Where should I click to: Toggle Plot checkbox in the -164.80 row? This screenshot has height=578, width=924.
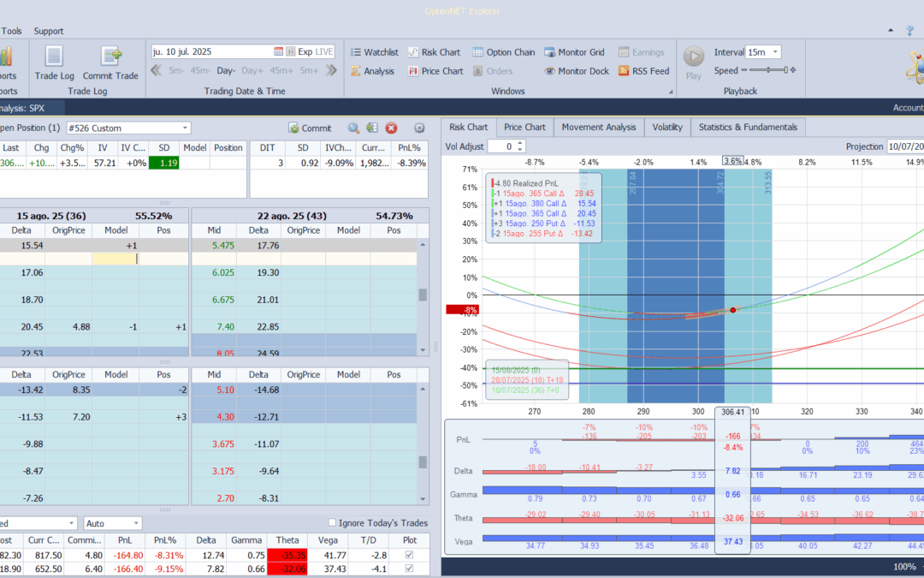(410, 555)
